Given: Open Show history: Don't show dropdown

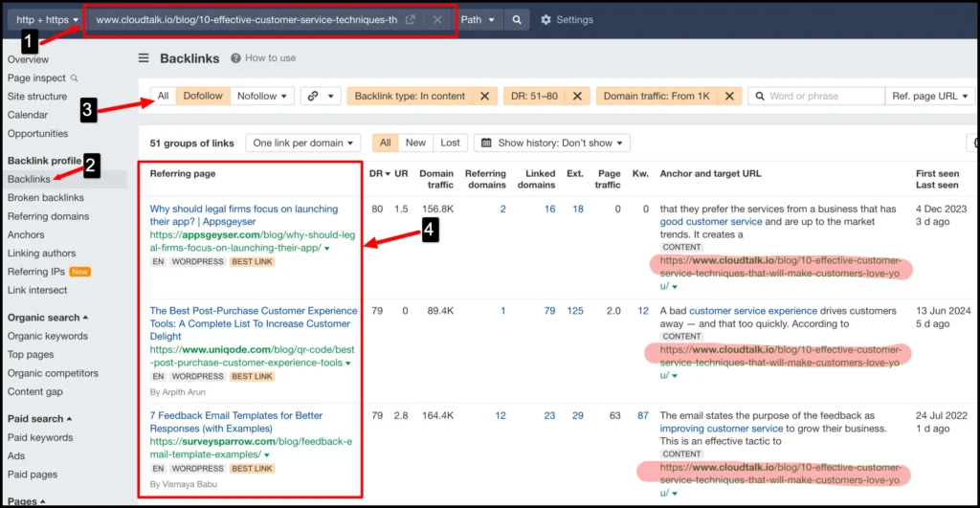Looking at the screenshot, I should coord(552,144).
